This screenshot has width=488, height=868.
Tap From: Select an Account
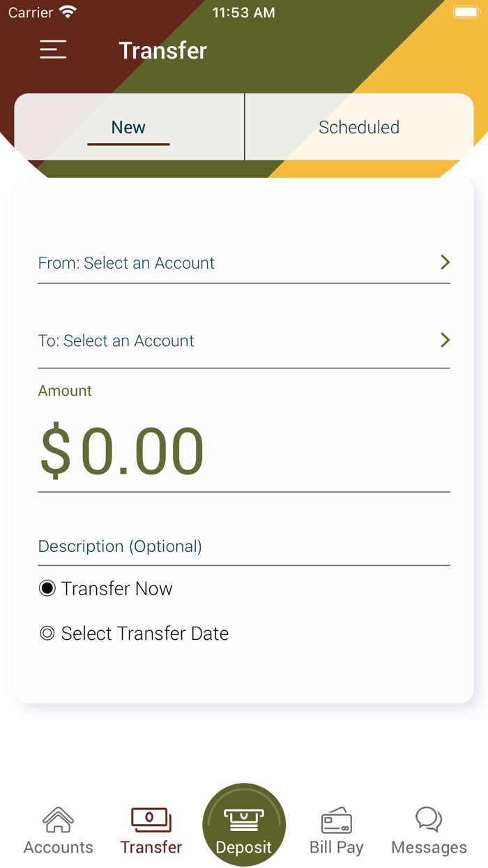tap(126, 263)
